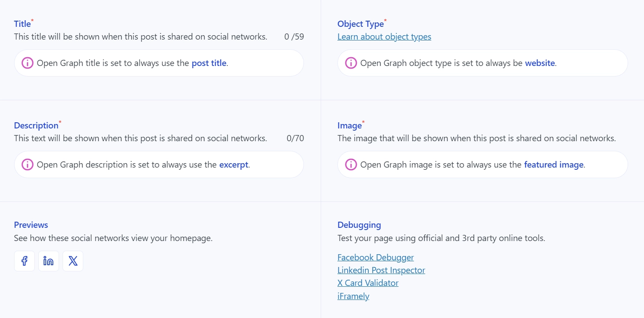Open the Facebook preview
Screen dimensions: 644x318
click(24, 261)
